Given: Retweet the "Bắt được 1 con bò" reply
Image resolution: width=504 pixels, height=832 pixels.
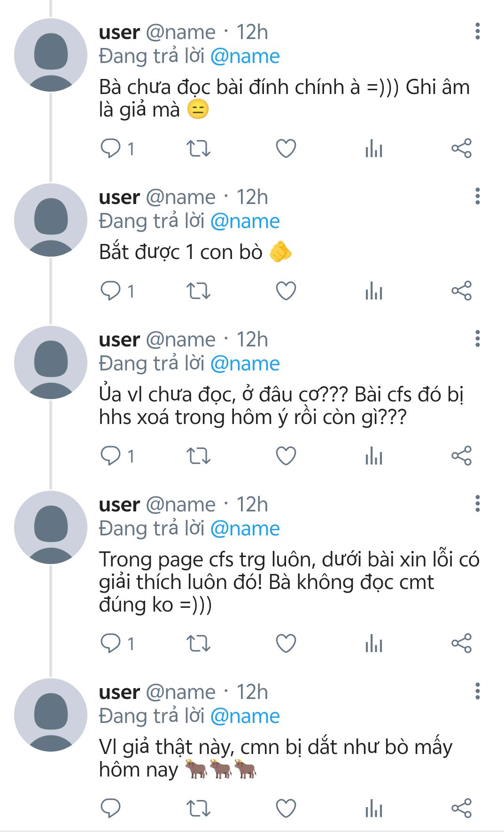Looking at the screenshot, I should pos(198,291).
